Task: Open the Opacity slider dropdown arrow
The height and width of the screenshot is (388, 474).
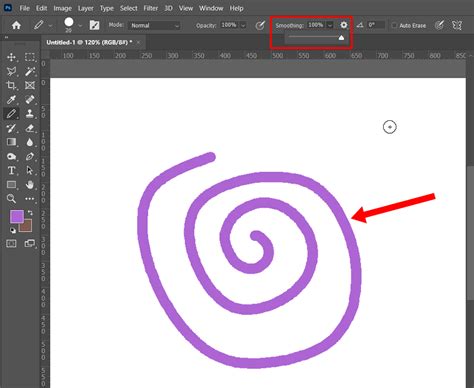Action: [x=243, y=25]
